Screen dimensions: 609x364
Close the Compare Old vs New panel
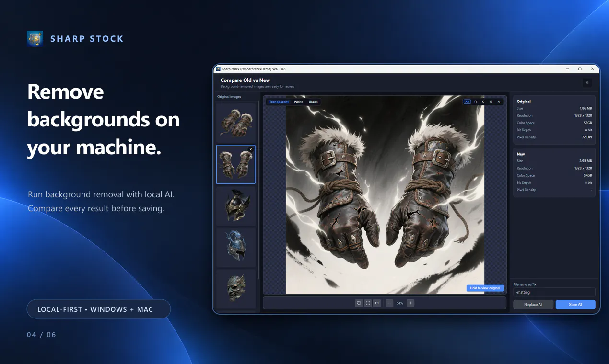point(587,82)
